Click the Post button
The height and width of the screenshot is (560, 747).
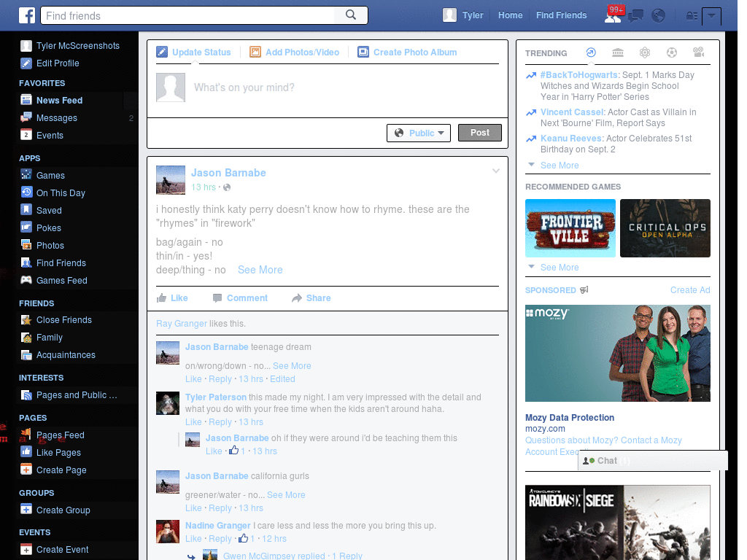[x=480, y=133]
